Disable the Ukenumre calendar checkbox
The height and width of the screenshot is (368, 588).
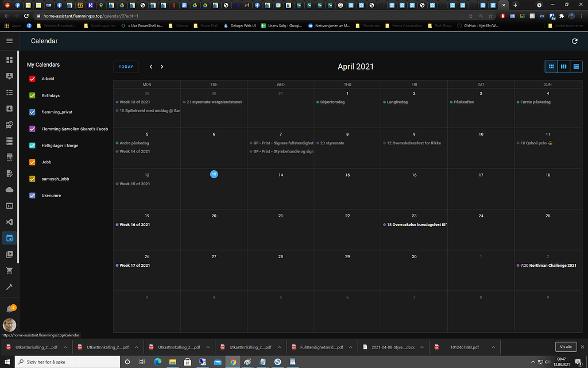(x=32, y=195)
